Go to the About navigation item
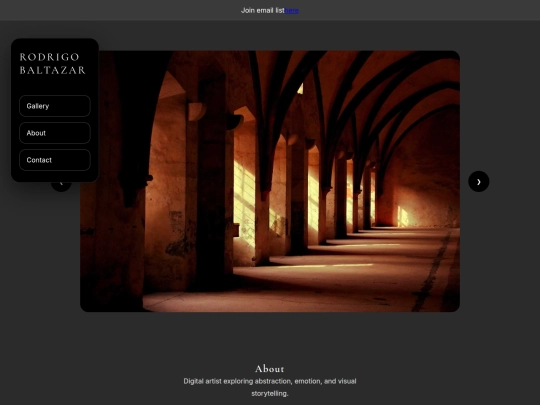This screenshot has height=405, width=540. [x=55, y=133]
